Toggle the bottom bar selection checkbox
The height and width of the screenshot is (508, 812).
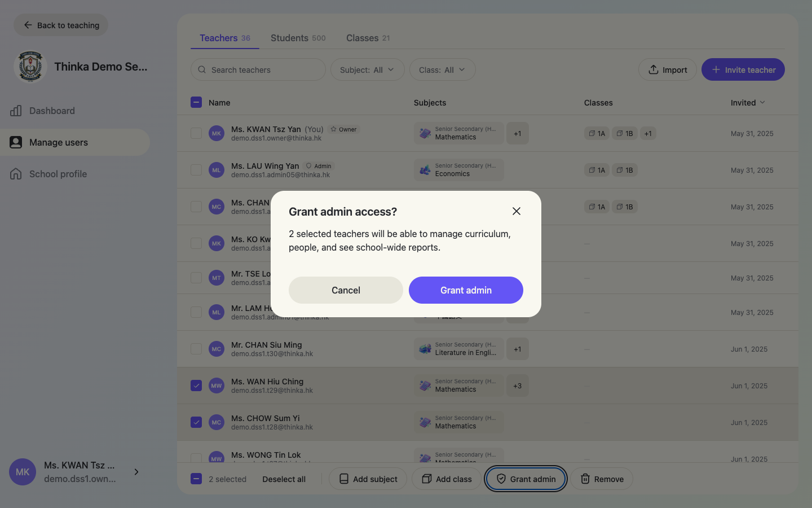[196, 479]
